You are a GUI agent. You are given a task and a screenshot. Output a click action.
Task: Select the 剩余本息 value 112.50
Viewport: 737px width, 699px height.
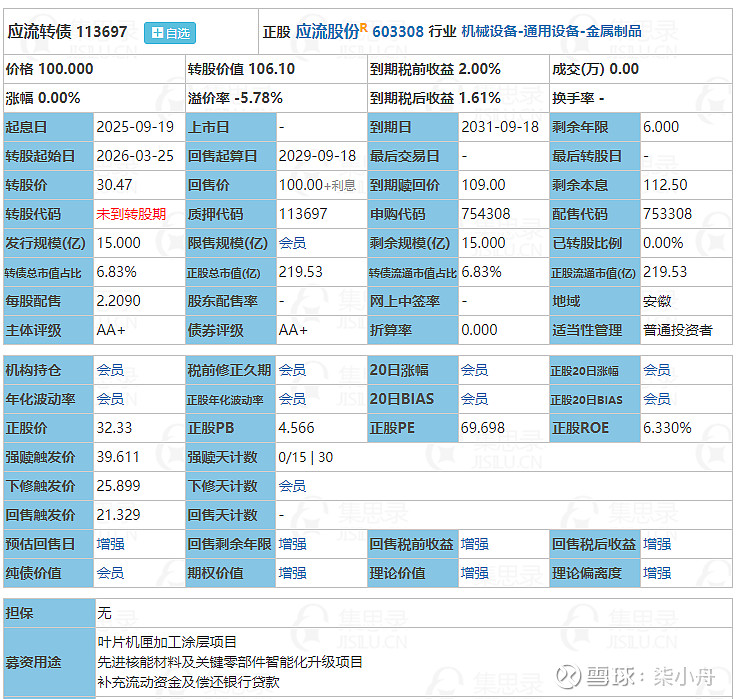tap(665, 185)
